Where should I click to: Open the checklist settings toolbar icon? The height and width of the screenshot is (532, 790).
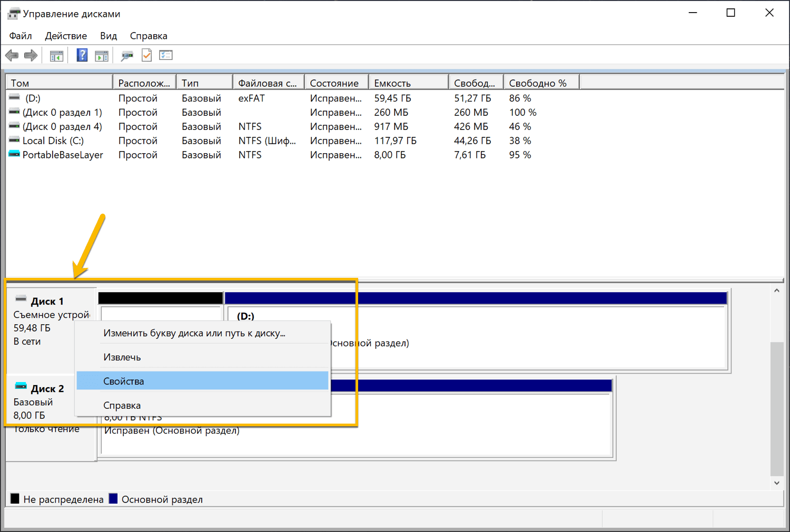click(166, 55)
